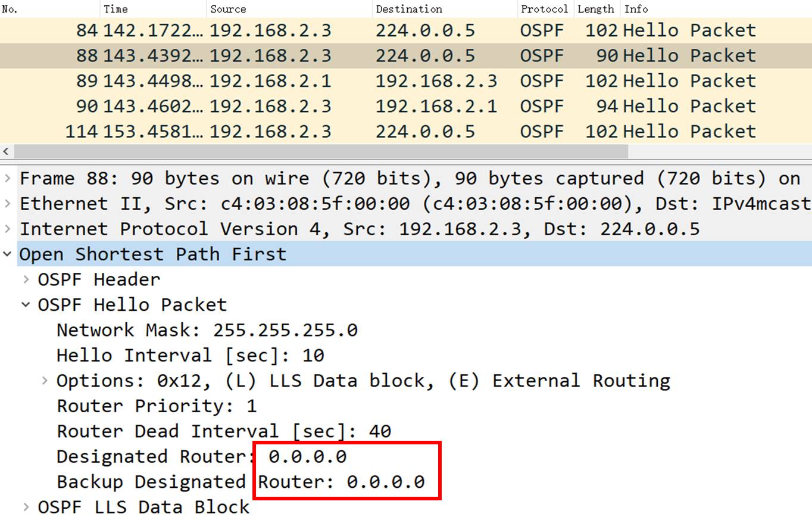Image resolution: width=812 pixels, height=520 pixels.
Task: Collapse the Open Shortest Path First tree
Action: pos(7,254)
